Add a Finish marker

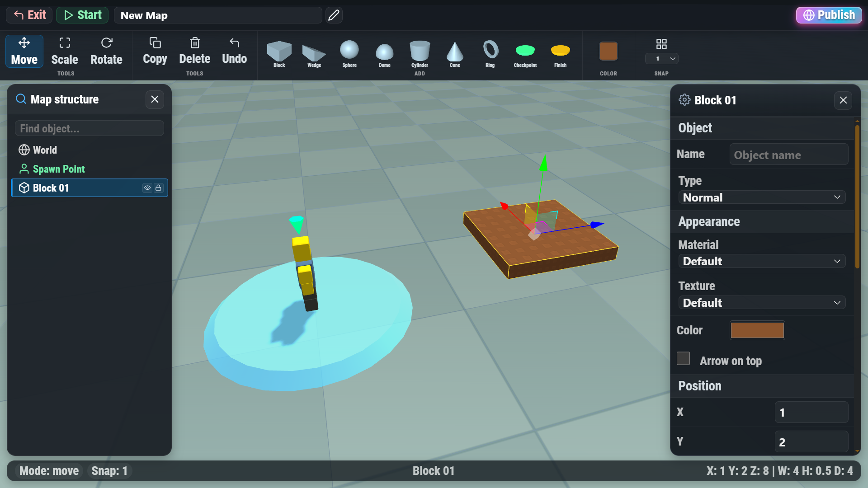click(560, 53)
